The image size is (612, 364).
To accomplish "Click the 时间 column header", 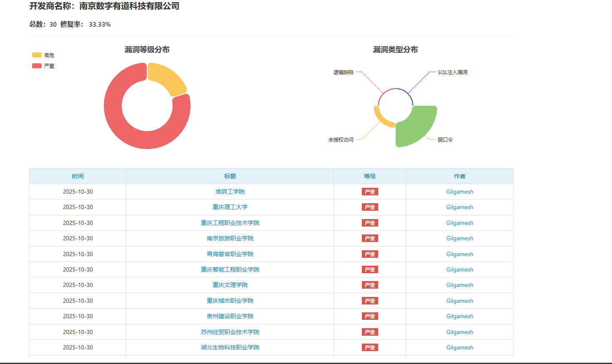I will 78,176.
